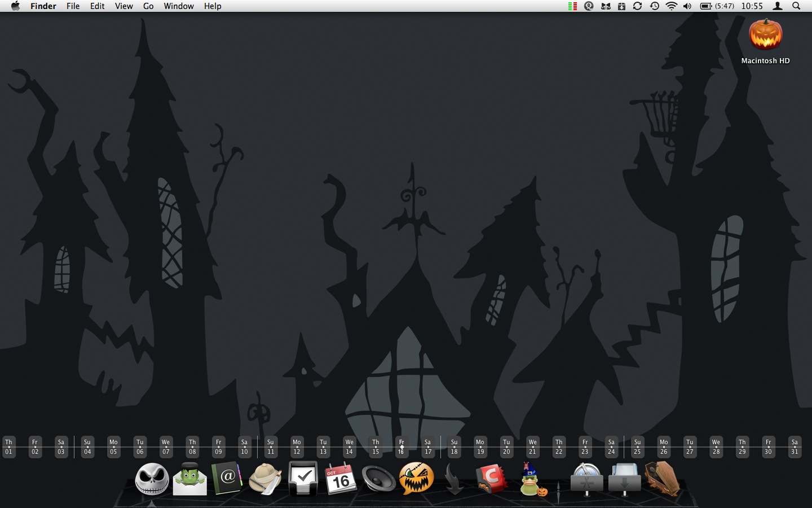Viewport: 812px width, 508px height.
Task: Select Fr 09 on the calendar strip
Action: tap(218, 447)
